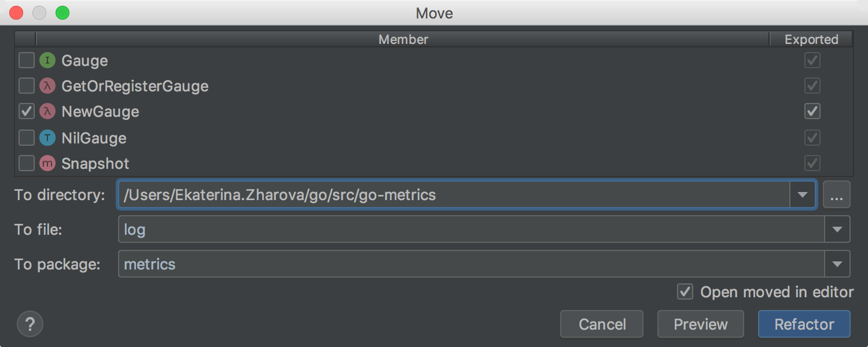This screenshot has height=347, width=868.
Task: Click the lambda icon beside GetOrRegisterGauge
Action: click(x=47, y=86)
